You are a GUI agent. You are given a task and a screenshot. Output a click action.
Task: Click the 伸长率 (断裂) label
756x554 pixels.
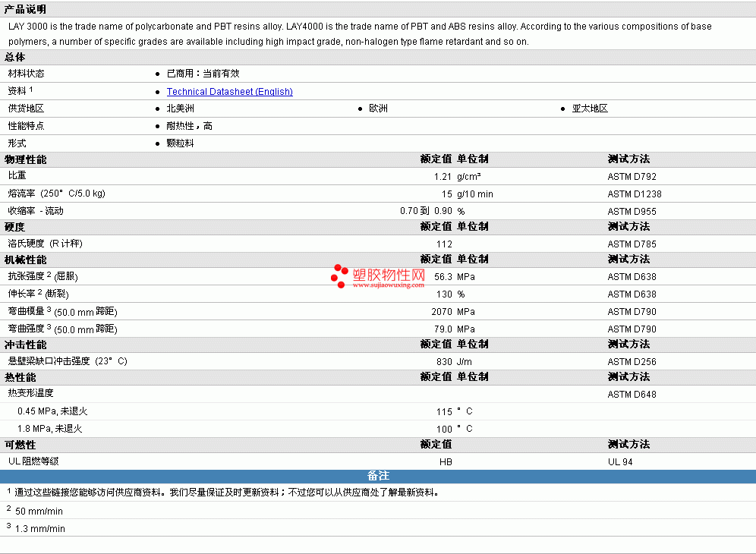coord(39,294)
